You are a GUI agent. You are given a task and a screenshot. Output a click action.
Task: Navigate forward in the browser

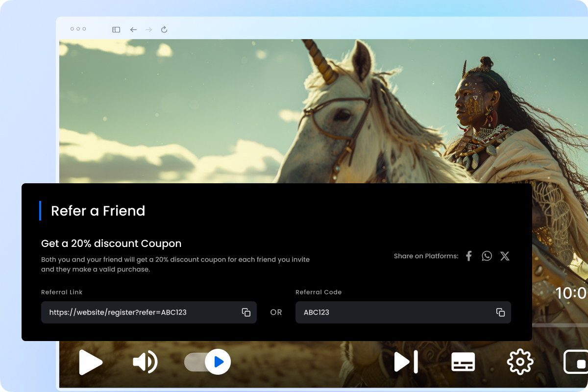(148, 29)
